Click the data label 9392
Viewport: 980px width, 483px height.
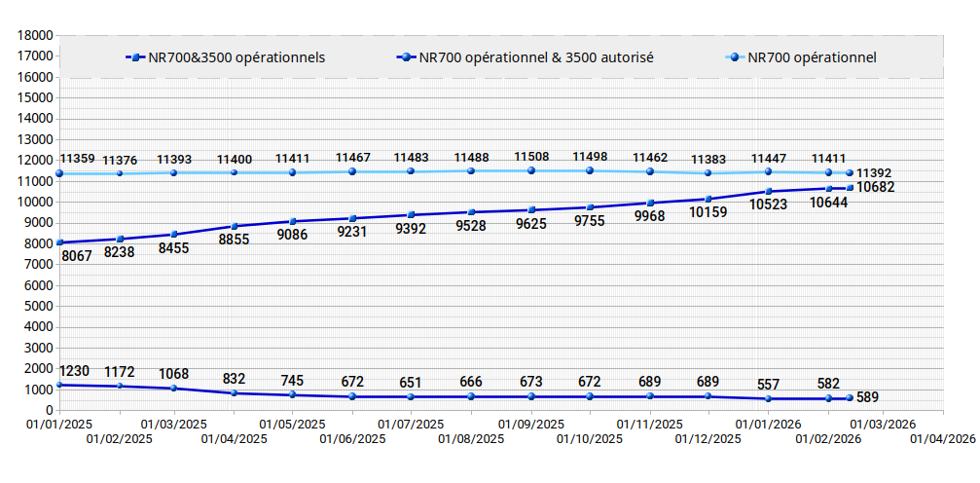[x=412, y=229]
